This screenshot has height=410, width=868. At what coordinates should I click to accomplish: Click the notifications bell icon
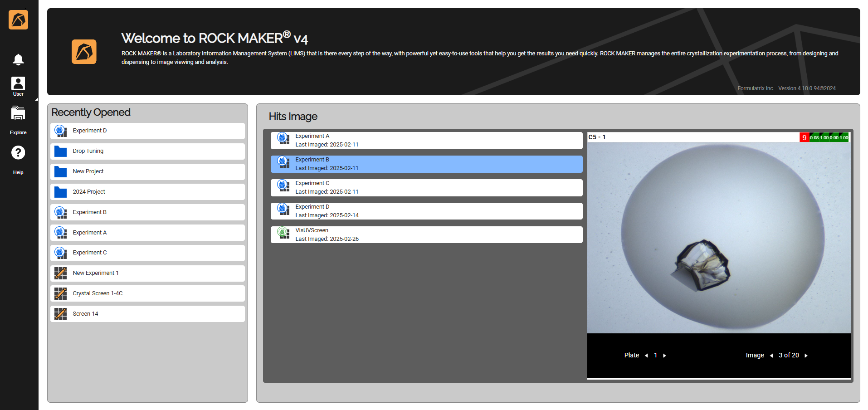click(x=18, y=59)
